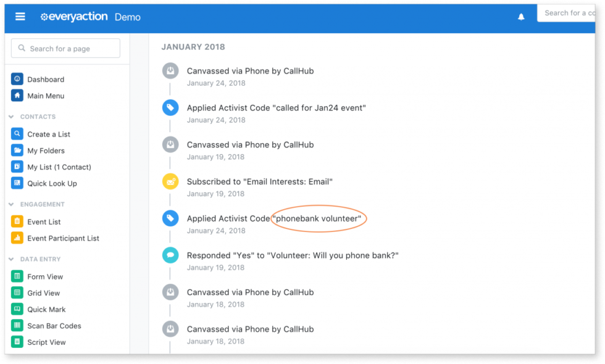Select the Event List icon

coord(17,221)
